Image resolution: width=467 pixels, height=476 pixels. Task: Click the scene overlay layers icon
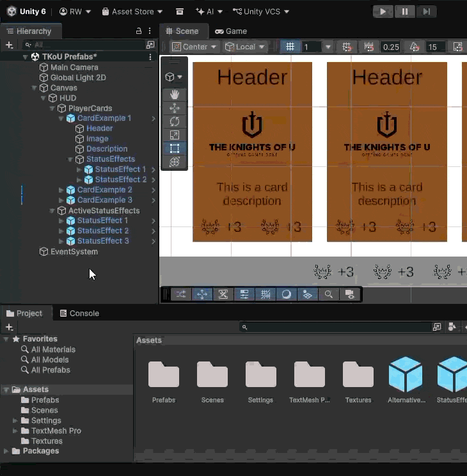tap(307, 294)
